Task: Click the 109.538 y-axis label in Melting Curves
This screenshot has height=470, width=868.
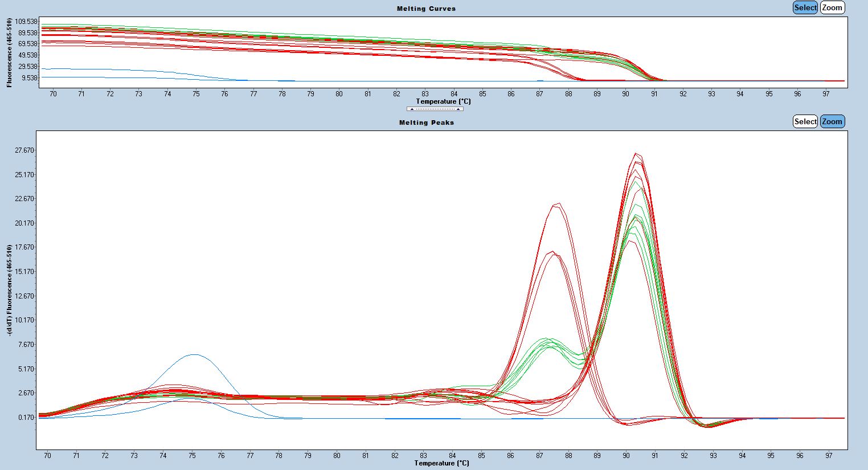Action: [26, 22]
